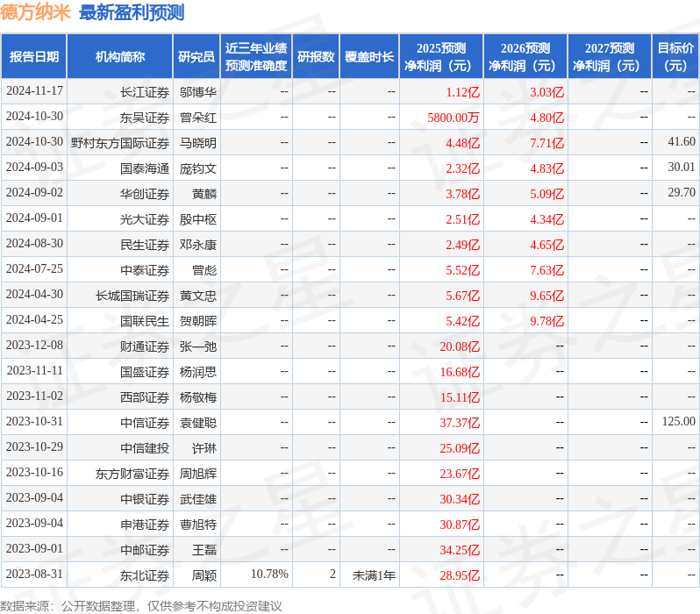The width and height of the screenshot is (700, 614).
Task: Select target price 125.00
Action: click(679, 422)
